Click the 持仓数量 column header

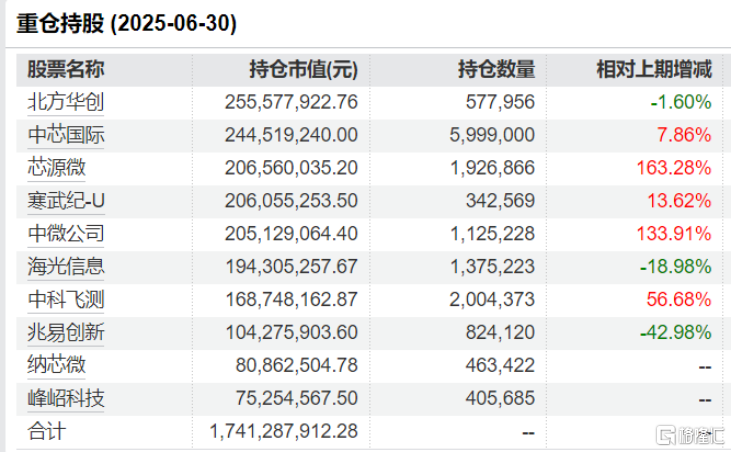(x=496, y=69)
